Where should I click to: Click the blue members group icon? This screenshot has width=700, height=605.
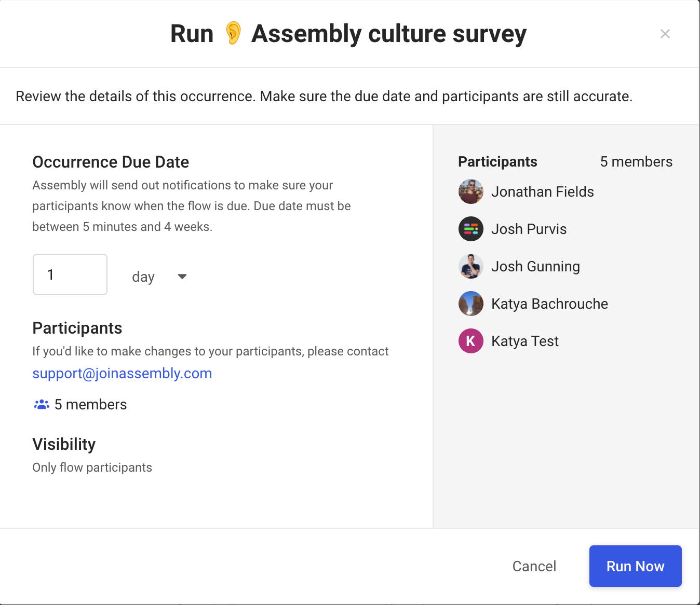click(x=42, y=404)
